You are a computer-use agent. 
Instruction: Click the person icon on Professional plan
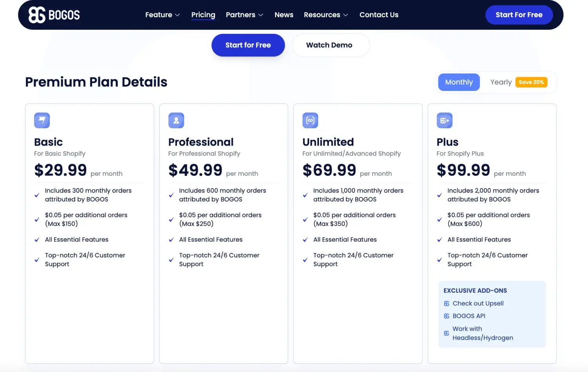(176, 120)
